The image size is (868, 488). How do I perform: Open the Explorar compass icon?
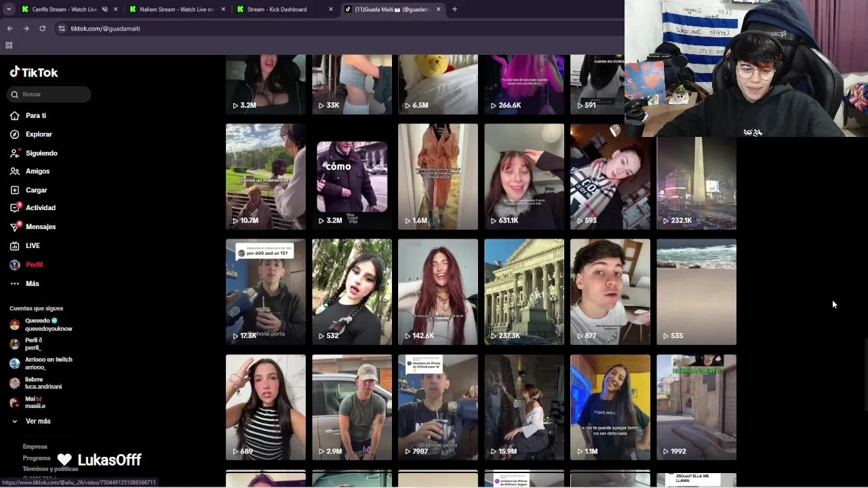(x=15, y=134)
